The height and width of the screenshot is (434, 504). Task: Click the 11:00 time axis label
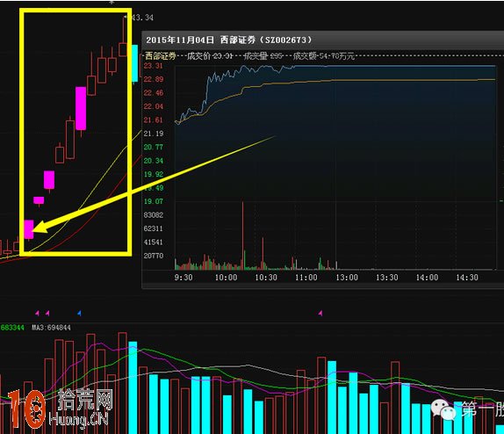(306, 278)
